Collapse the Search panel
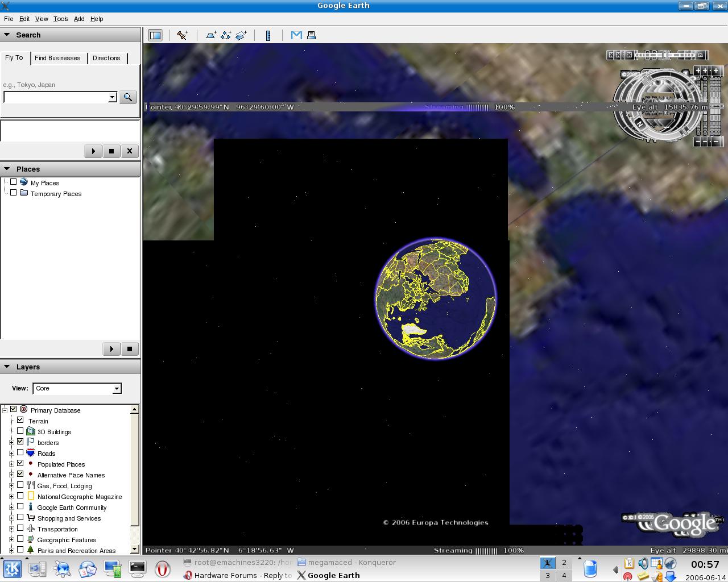 coord(7,35)
